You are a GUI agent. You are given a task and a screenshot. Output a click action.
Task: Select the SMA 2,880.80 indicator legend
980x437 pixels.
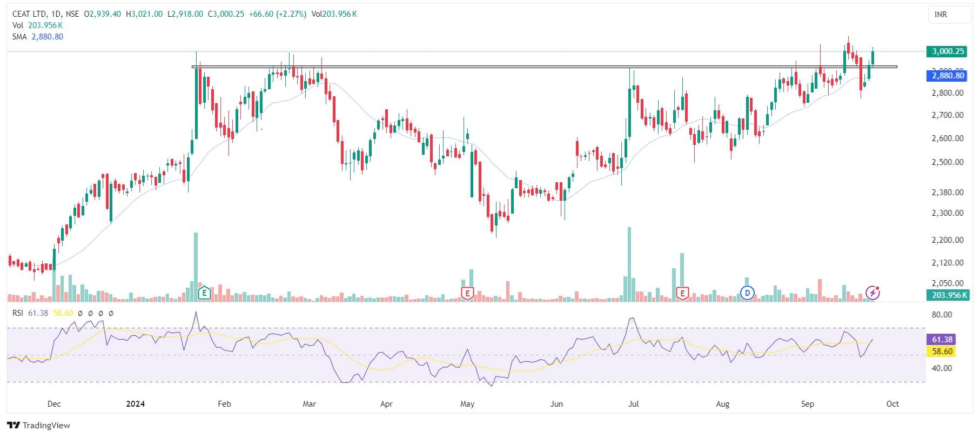[38, 37]
